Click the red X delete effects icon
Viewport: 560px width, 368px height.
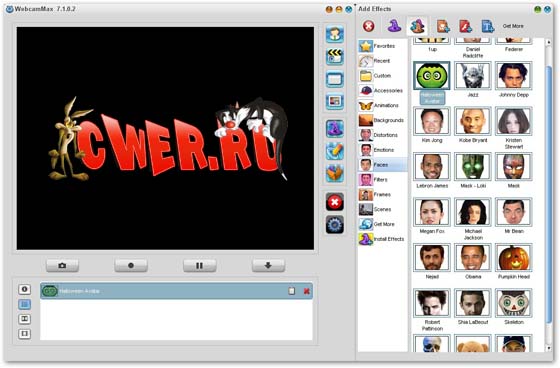click(x=335, y=203)
